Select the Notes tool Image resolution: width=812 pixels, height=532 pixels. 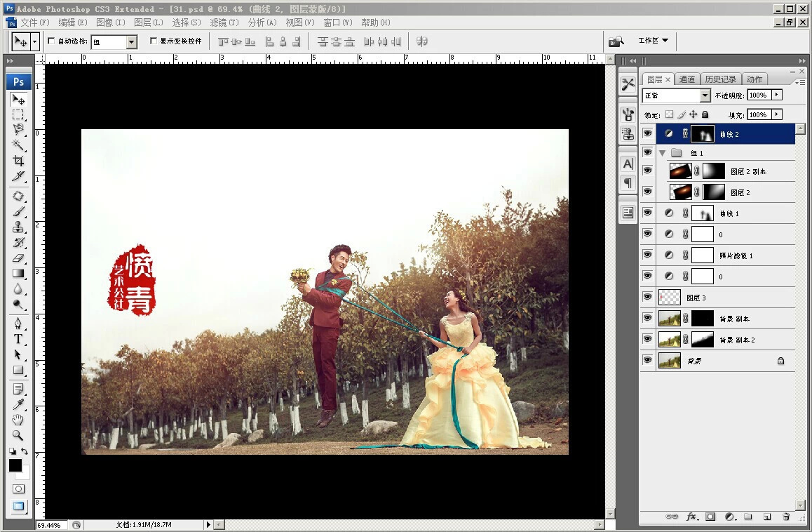(x=18, y=389)
